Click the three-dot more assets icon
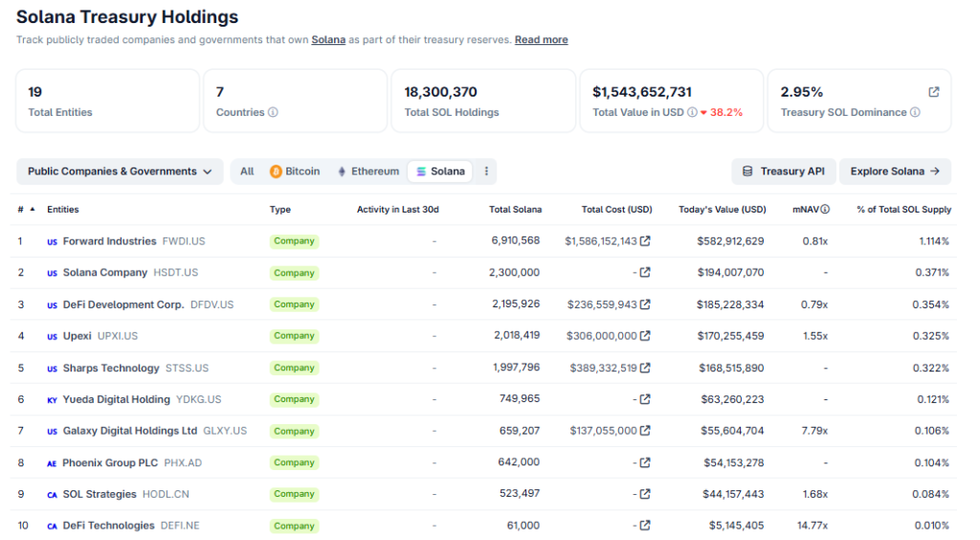Viewport: 980px width, 540px height. (486, 171)
